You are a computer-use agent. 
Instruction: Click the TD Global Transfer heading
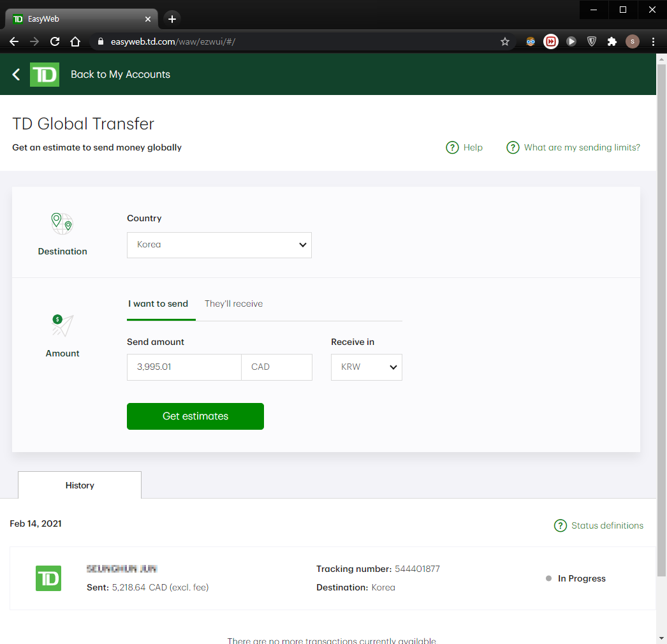(83, 124)
